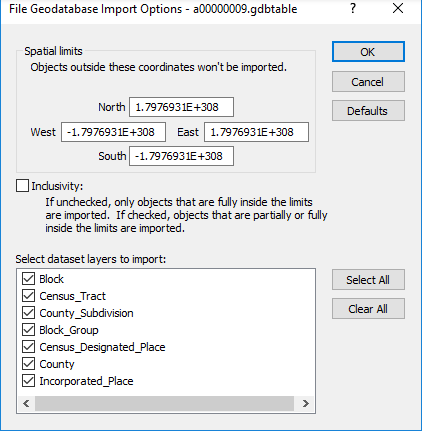The image size is (422, 431).
Task: Click the left scroll arrow in layers list
Action: pos(26,404)
